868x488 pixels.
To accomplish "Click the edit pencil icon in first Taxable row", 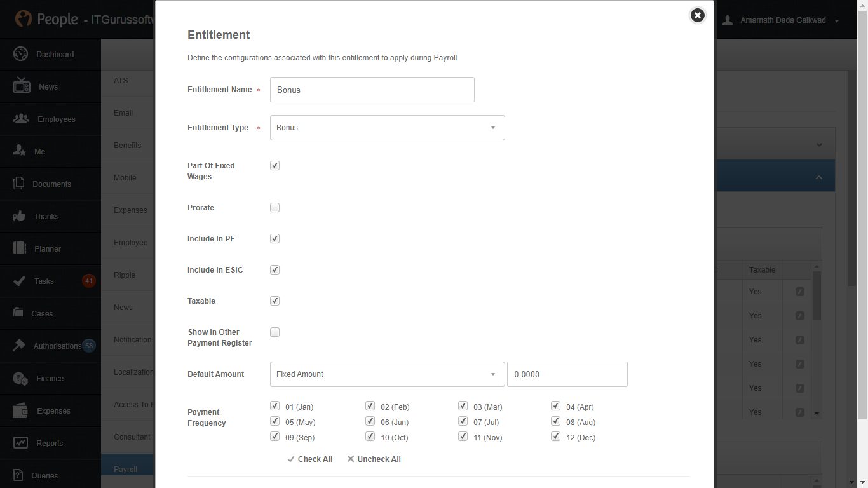I will pos(800,292).
